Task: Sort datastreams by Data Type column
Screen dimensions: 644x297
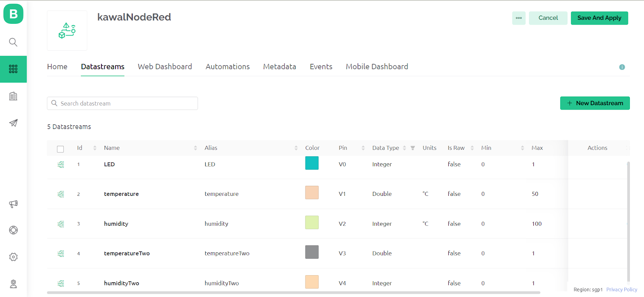Action: pos(405,148)
